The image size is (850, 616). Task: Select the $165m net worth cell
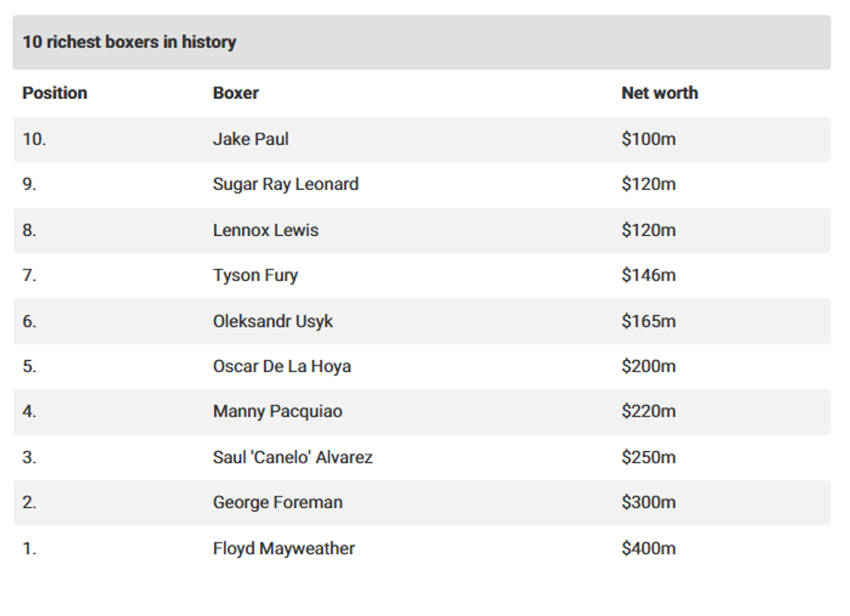(x=648, y=321)
